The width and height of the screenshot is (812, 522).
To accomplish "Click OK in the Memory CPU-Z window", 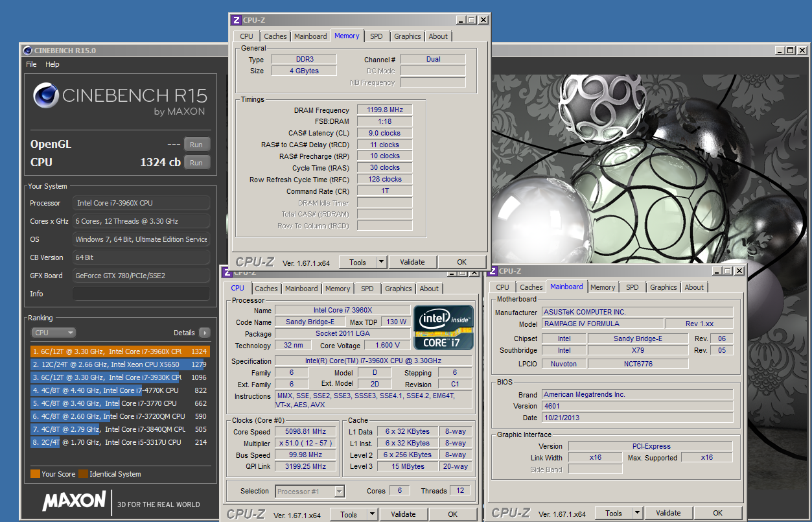I will [x=461, y=263].
